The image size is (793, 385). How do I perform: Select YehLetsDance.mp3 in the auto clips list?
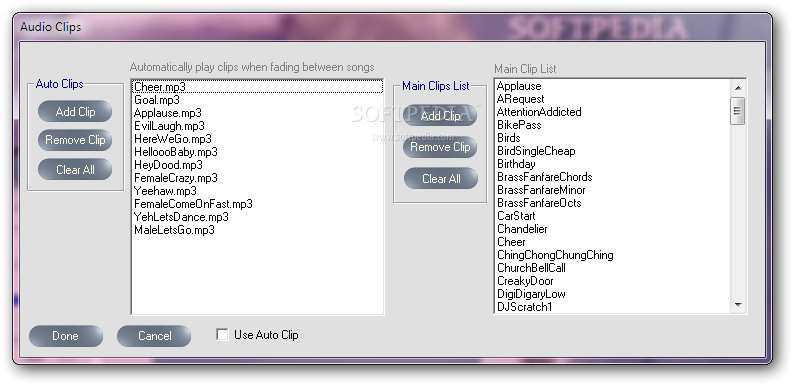tap(257, 217)
